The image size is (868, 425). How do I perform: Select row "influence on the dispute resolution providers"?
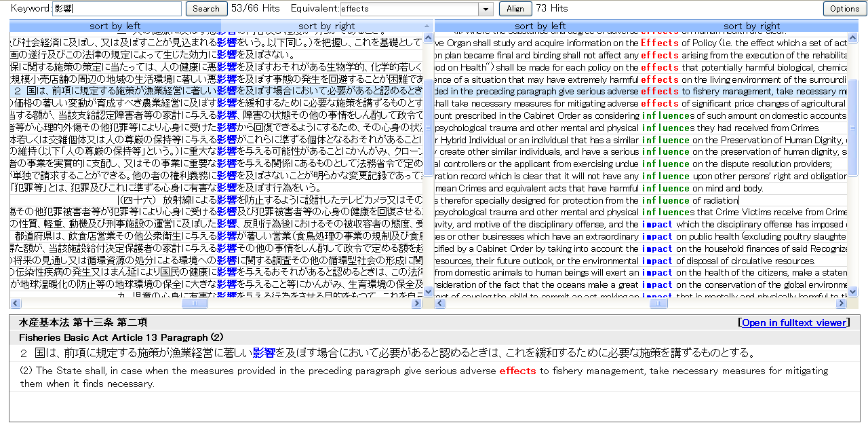tap(641, 164)
